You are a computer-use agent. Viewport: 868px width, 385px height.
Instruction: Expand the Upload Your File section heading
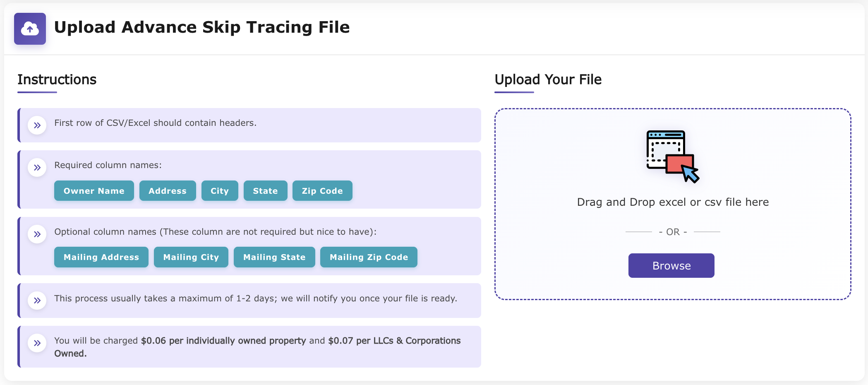point(548,79)
